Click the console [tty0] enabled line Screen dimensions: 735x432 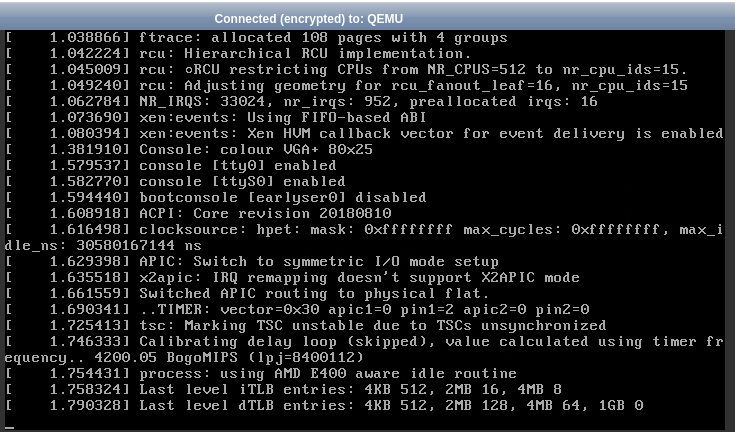coord(170,165)
